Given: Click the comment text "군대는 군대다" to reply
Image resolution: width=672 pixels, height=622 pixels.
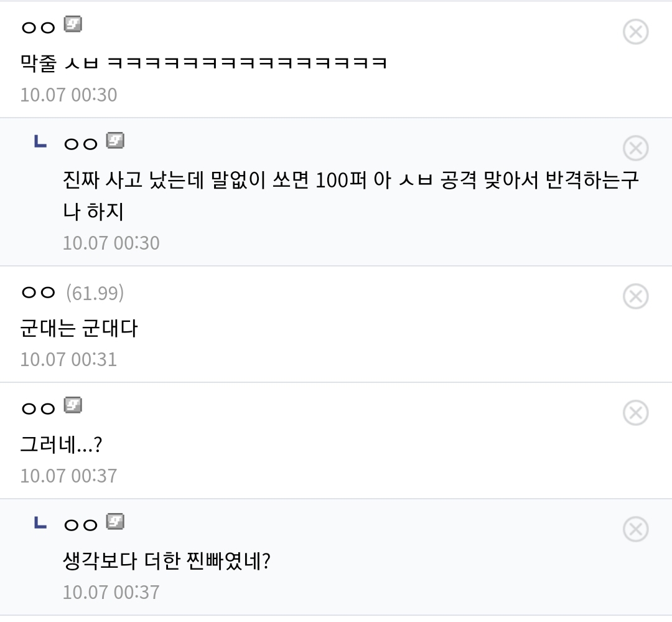Looking at the screenshot, I should 79,328.
